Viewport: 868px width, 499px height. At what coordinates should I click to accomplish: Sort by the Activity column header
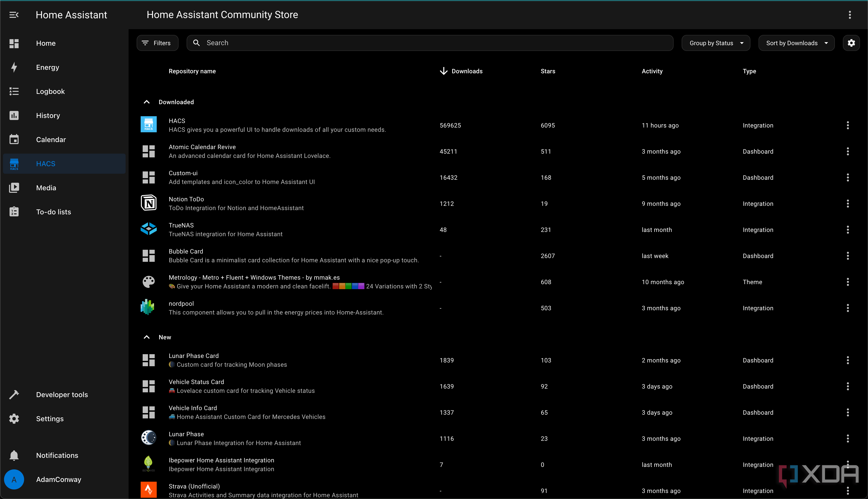click(652, 71)
